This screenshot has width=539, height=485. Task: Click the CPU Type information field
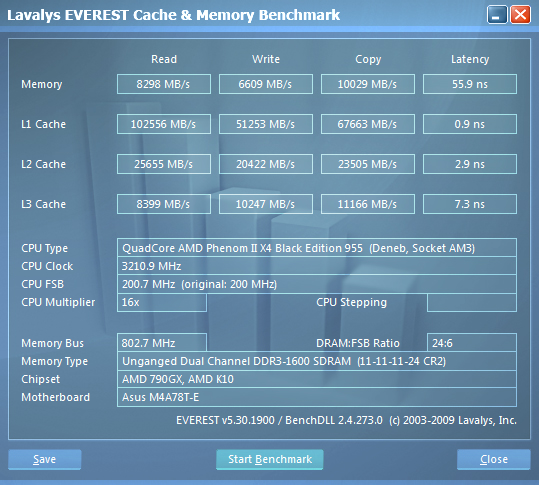click(x=317, y=247)
